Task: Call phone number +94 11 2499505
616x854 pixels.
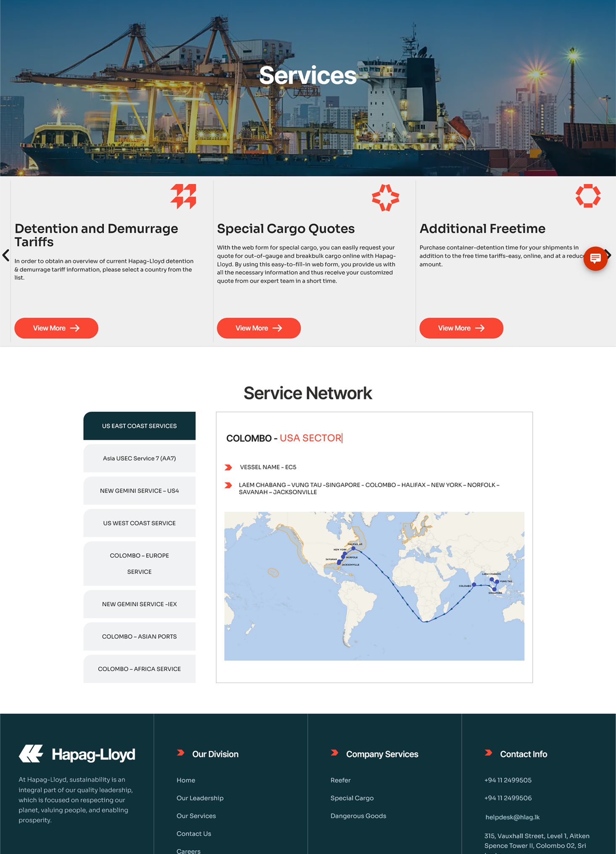Action: pos(508,780)
